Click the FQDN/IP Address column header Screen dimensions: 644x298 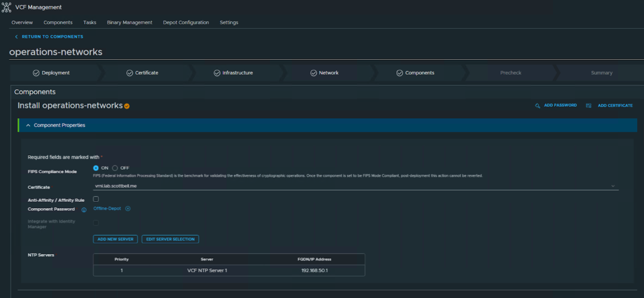314,260
